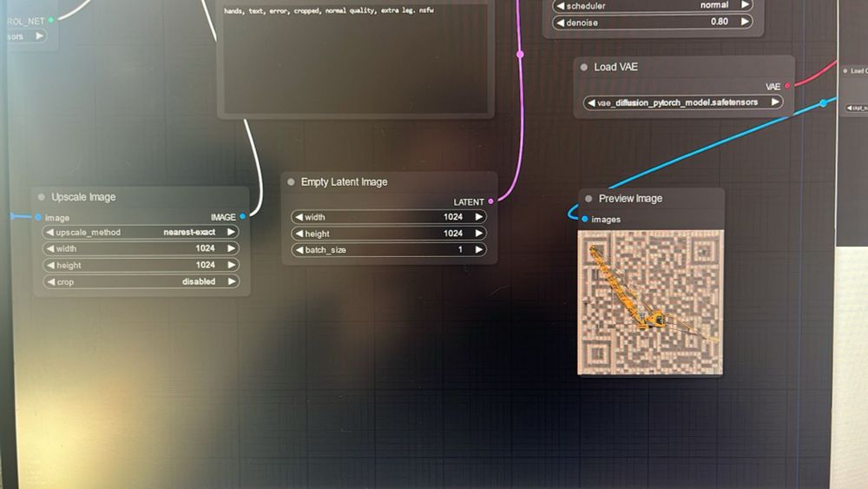Viewport: 868px width, 489px height.
Task: Click the reroute dot on the purple wire
Action: click(520, 54)
